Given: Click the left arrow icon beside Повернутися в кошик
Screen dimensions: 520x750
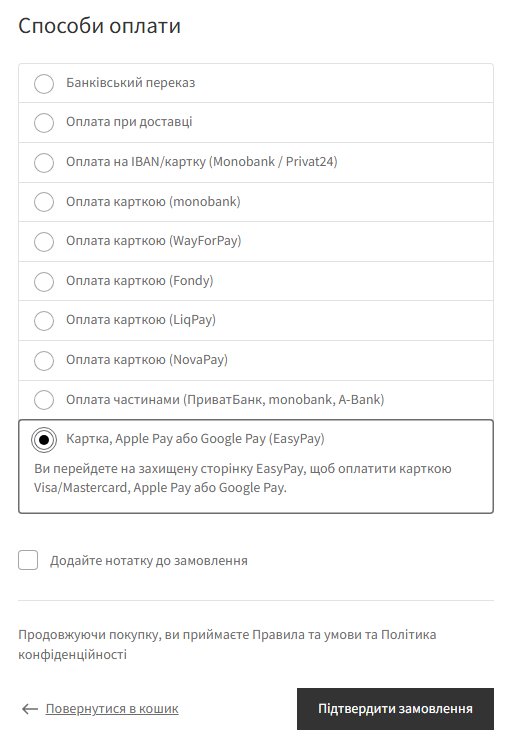Looking at the screenshot, I should click(x=30, y=709).
